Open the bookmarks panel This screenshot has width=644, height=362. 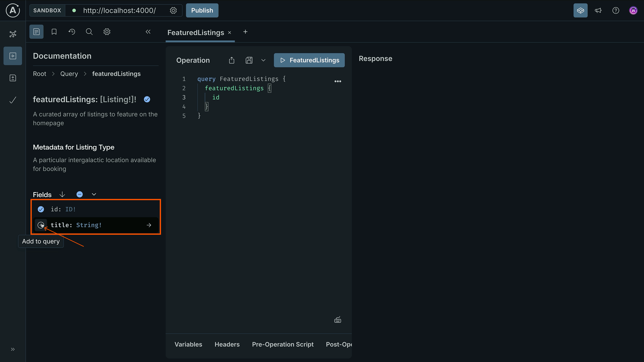pyautogui.click(x=54, y=31)
